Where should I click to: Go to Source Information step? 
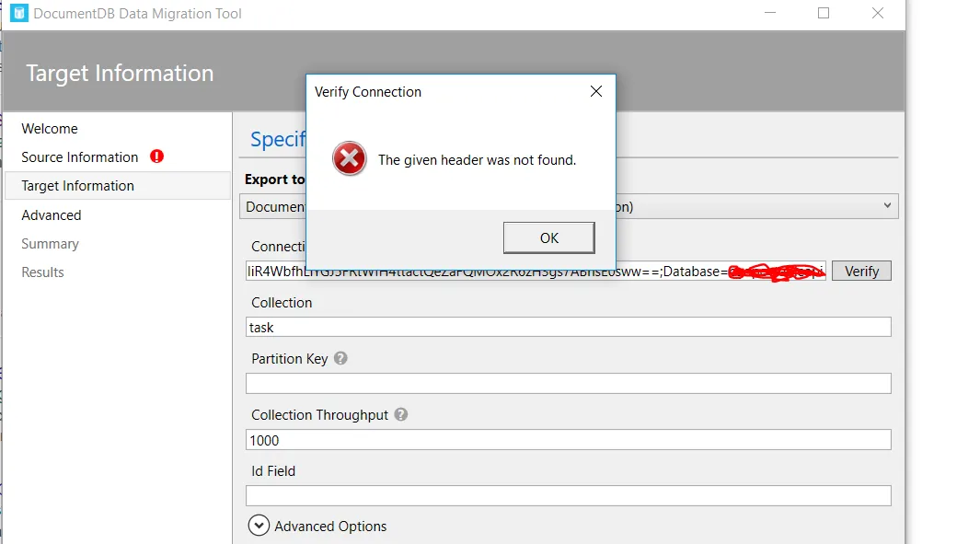click(79, 157)
